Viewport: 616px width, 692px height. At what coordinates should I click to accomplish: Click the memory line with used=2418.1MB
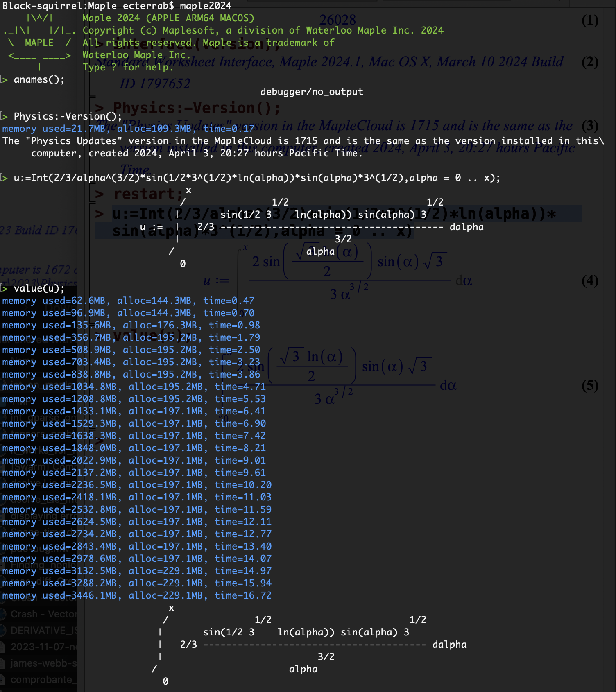[x=137, y=497]
